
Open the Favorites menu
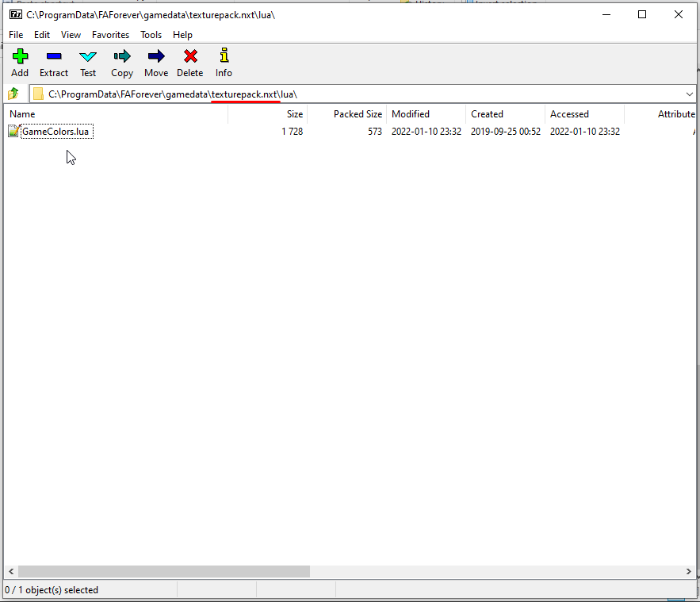[x=111, y=35]
